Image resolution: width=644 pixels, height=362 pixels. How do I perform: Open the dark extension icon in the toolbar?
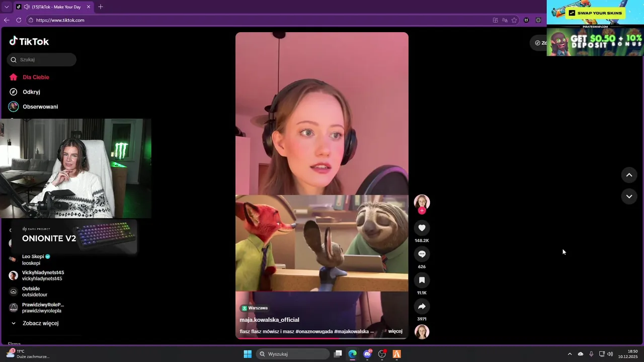point(526,20)
